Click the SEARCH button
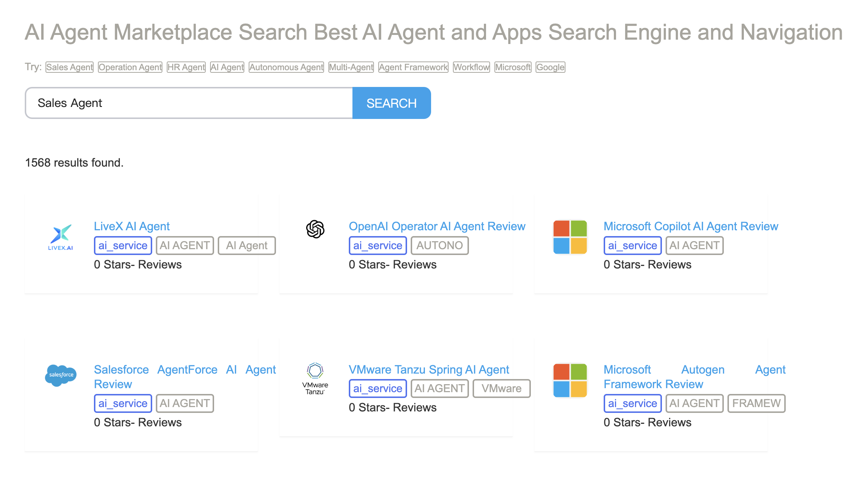The height and width of the screenshot is (486, 868). [x=392, y=103]
